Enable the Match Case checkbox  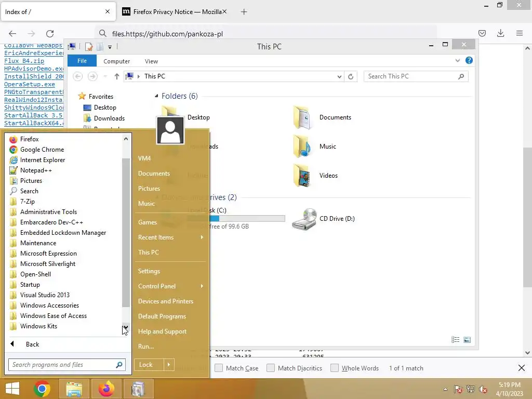point(219,368)
